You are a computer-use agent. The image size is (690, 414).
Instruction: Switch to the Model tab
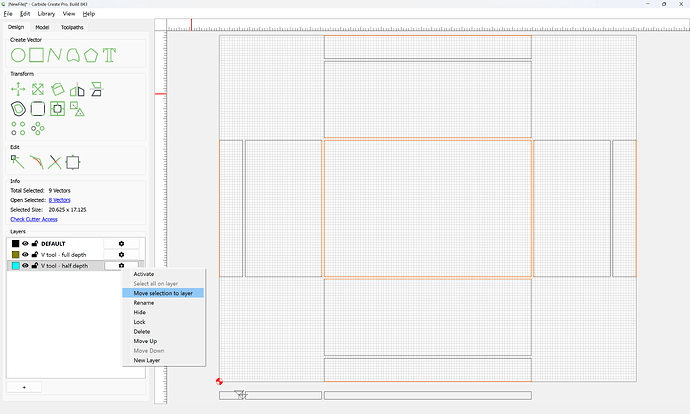click(x=42, y=27)
